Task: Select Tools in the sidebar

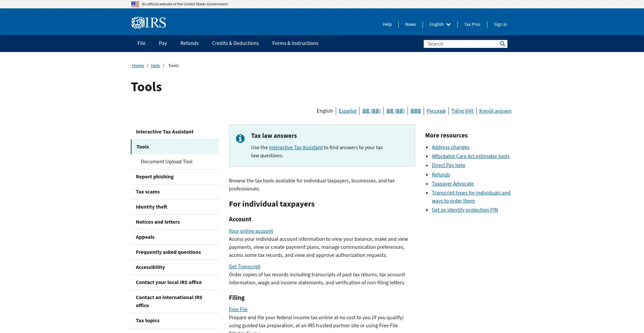Action: click(175, 147)
